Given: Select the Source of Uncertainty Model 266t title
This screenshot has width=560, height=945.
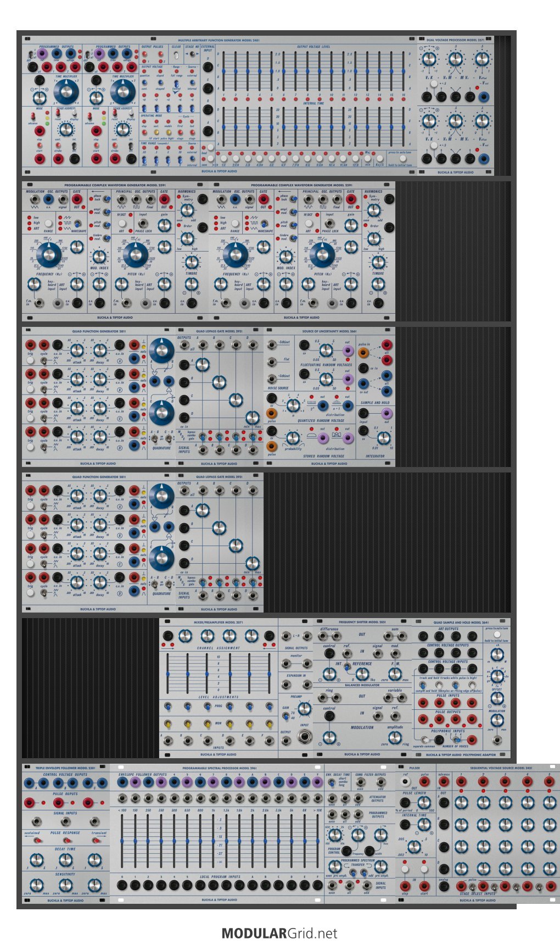Looking at the screenshot, I should point(329,331).
